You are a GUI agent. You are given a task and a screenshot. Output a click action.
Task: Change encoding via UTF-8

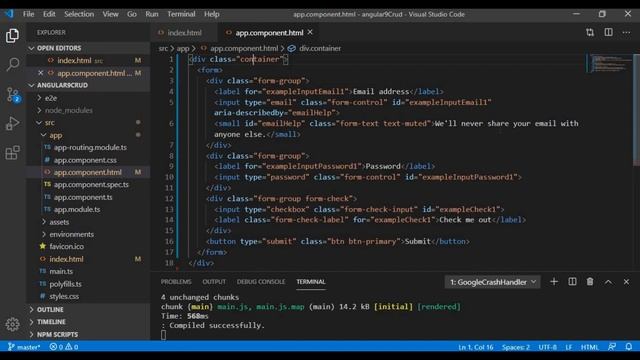pos(547,347)
